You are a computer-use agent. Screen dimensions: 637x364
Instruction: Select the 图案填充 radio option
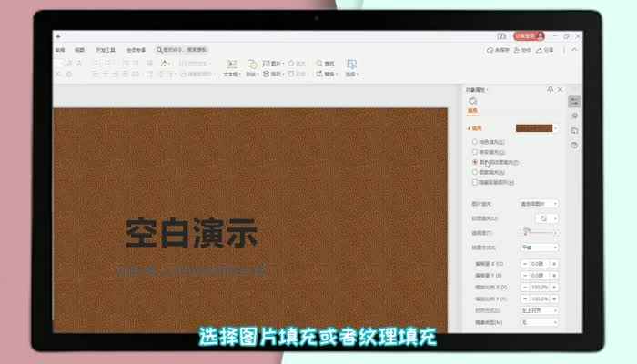[489, 172]
